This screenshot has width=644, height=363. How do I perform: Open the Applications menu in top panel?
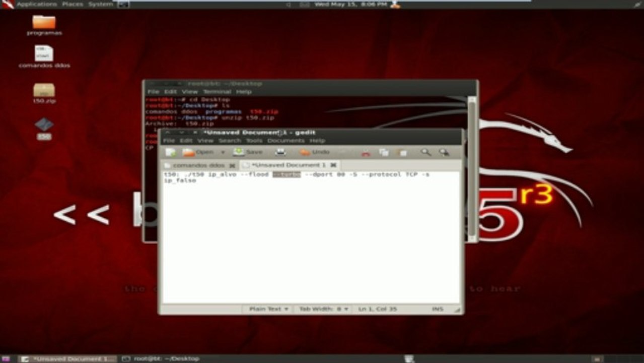(x=36, y=4)
